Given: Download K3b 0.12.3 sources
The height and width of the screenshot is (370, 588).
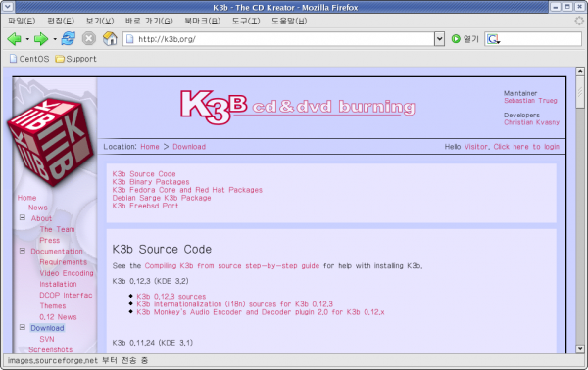Looking at the screenshot, I should (171, 297).
